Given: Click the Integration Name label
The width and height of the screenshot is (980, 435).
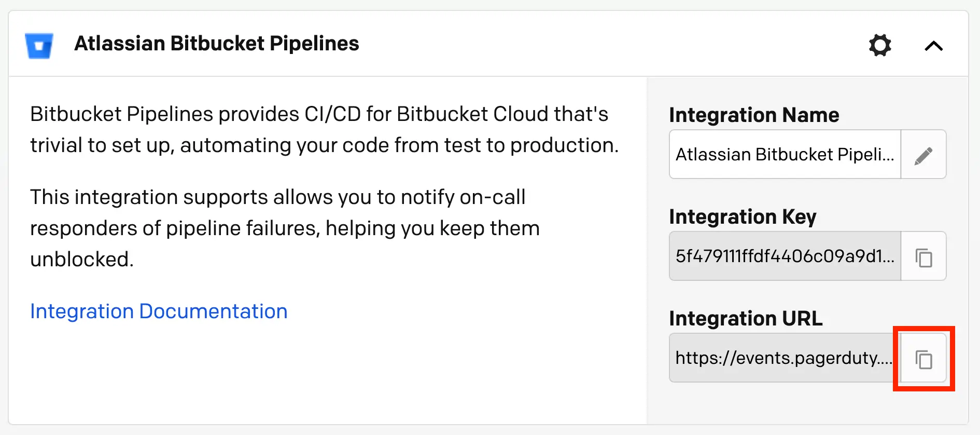Looking at the screenshot, I should [x=754, y=115].
